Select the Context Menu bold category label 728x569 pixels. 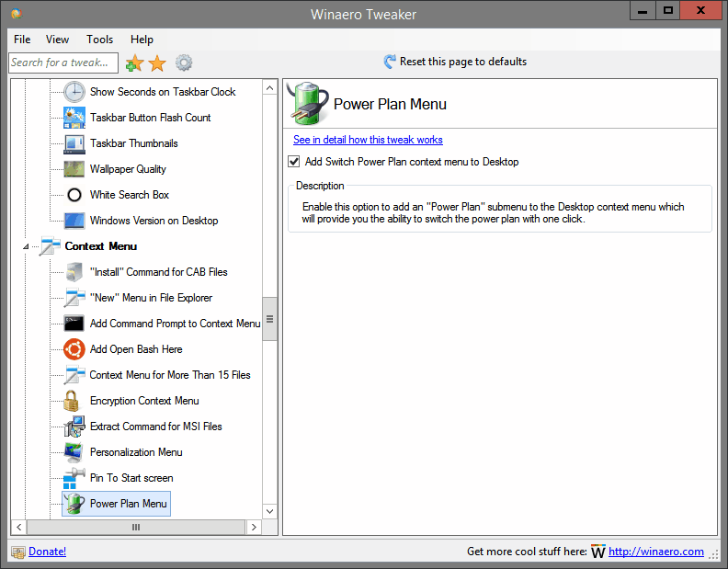(x=101, y=246)
